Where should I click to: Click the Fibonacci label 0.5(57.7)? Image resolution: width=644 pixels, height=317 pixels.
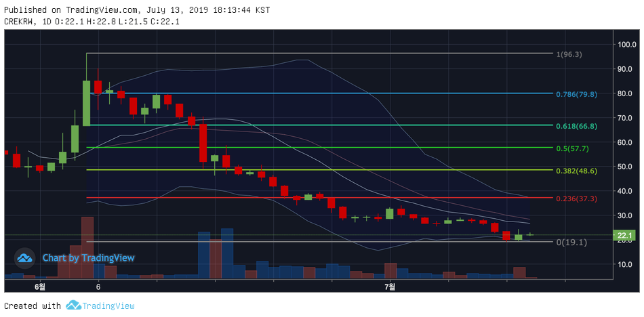tap(573, 148)
